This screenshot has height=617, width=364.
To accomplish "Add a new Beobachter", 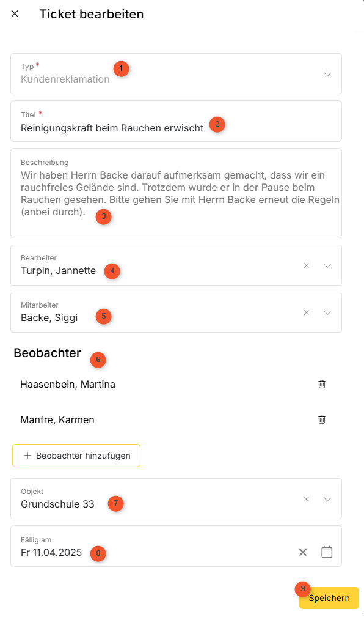I will click(x=76, y=456).
